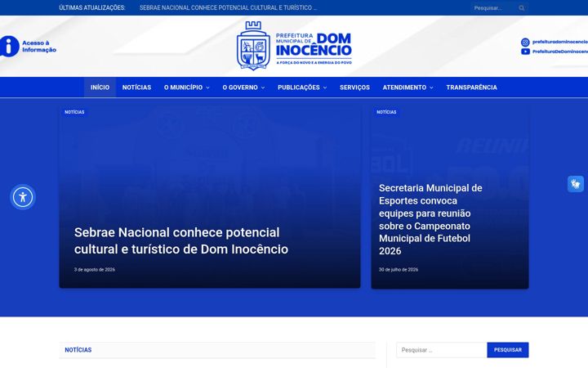
Task: Click the date 3 de agosto de 2026
Action: coord(95,270)
